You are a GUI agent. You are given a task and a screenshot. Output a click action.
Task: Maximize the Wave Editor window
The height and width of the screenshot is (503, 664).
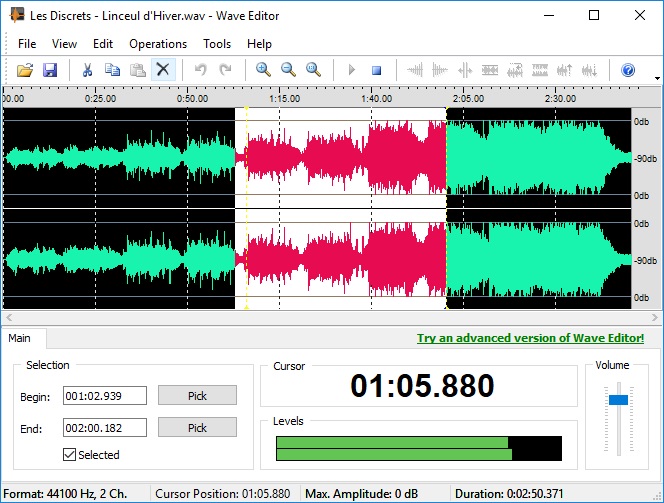tap(594, 15)
